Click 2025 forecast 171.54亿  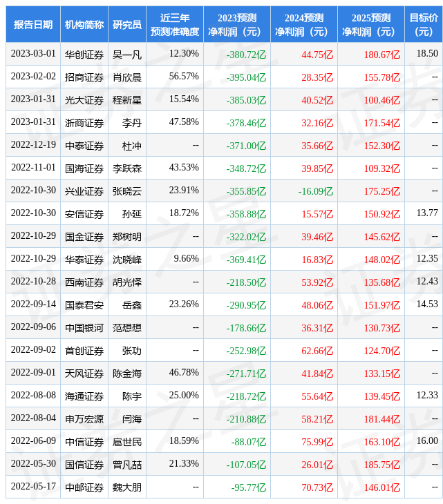tap(382, 123)
